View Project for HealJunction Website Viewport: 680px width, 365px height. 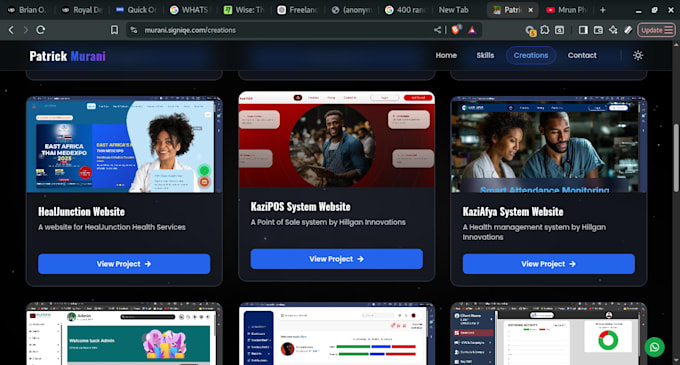pyautogui.click(x=124, y=264)
